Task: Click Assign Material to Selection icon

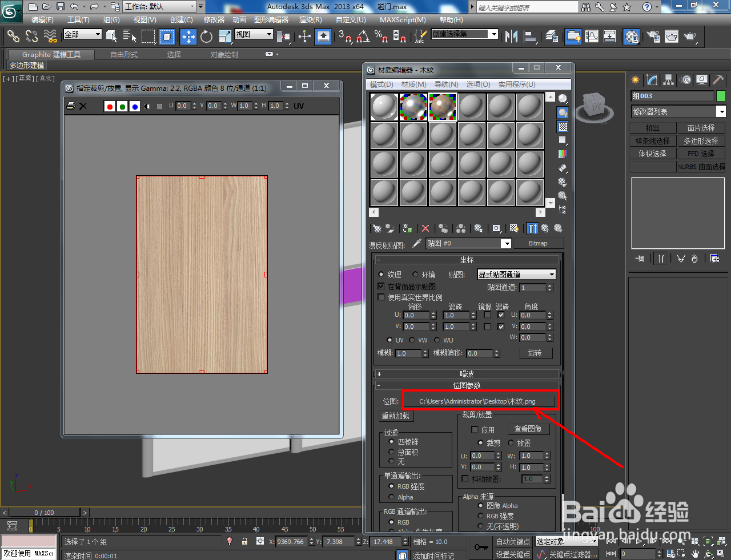Action: click(407, 228)
